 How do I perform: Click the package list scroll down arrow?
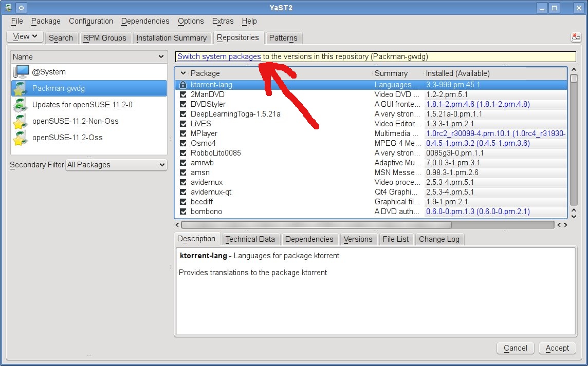574,216
